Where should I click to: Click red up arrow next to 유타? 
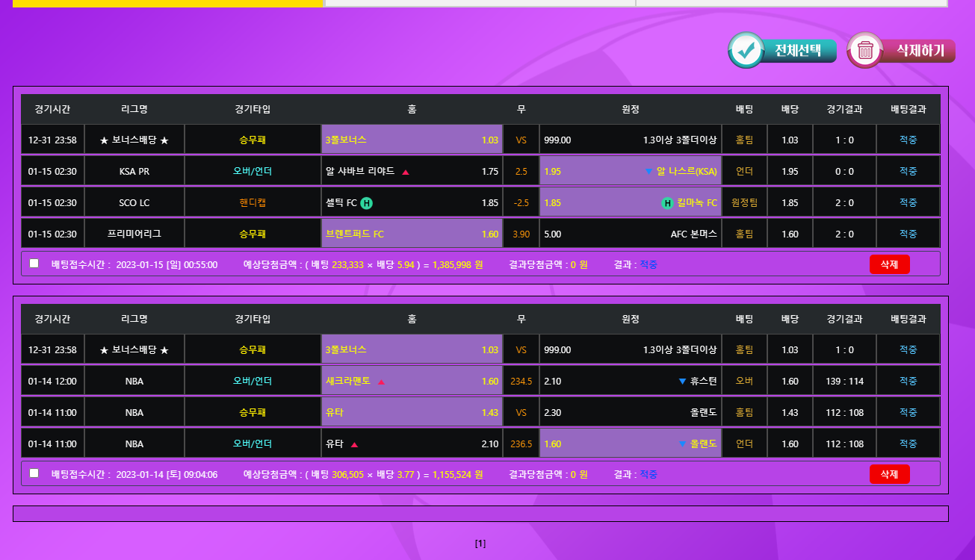(354, 444)
